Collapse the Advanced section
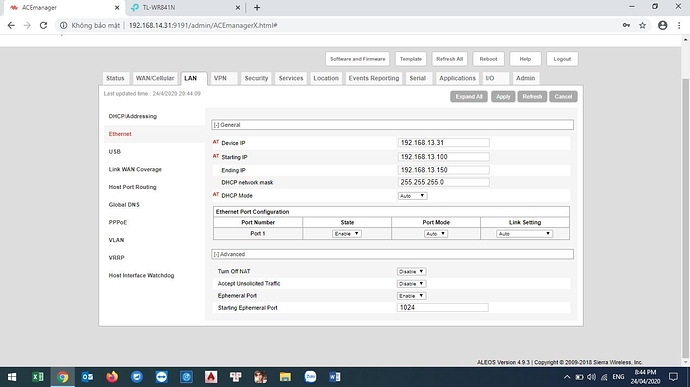 (217, 254)
